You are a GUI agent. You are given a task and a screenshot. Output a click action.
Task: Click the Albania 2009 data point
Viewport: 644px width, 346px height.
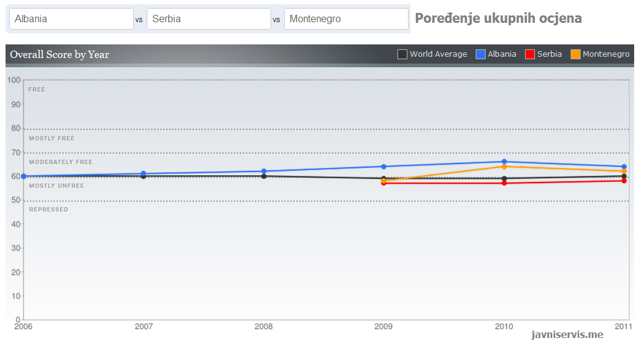point(383,167)
